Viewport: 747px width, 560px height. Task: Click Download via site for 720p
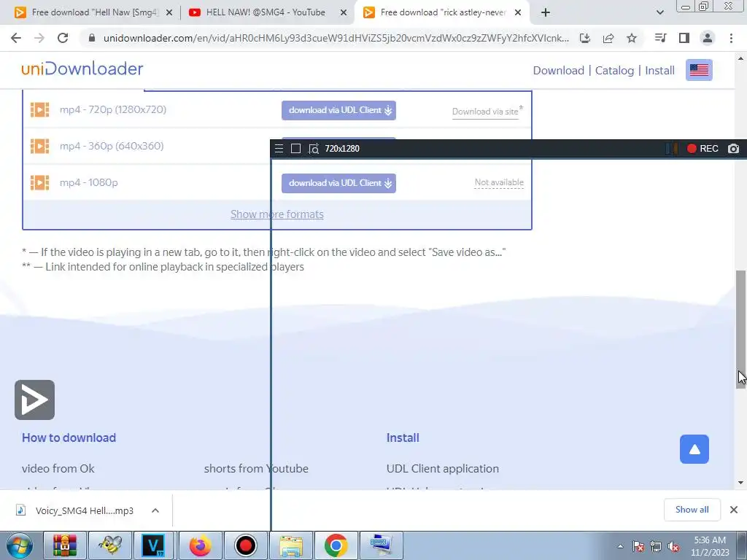coord(485,112)
